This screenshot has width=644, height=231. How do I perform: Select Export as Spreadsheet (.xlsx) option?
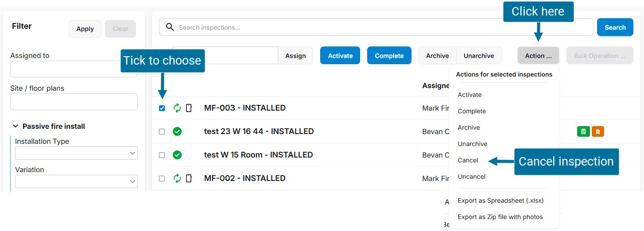click(x=500, y=200)
